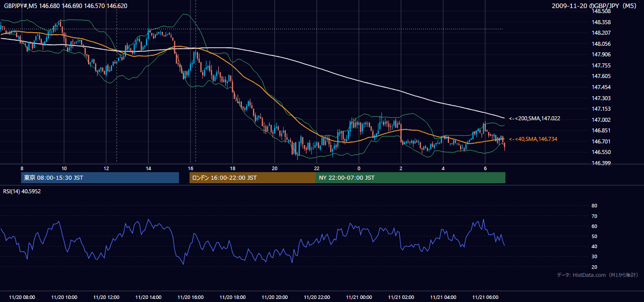Click price axis value 147.153
The width and height of the screenshot is (644, 302).
(x=601, y=109)
